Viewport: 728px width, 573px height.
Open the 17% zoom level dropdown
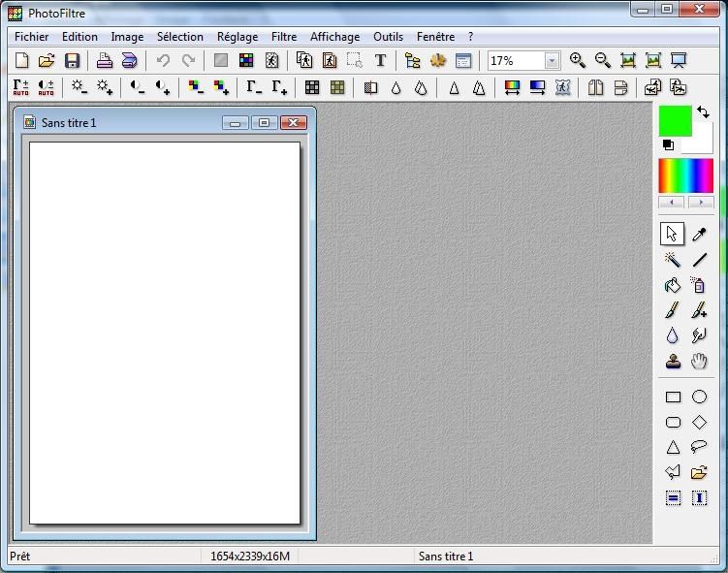click(552, 61)
